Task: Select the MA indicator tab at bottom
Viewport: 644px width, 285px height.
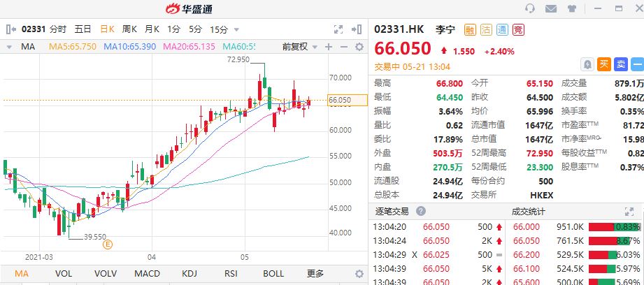Action: pos(22,274)
